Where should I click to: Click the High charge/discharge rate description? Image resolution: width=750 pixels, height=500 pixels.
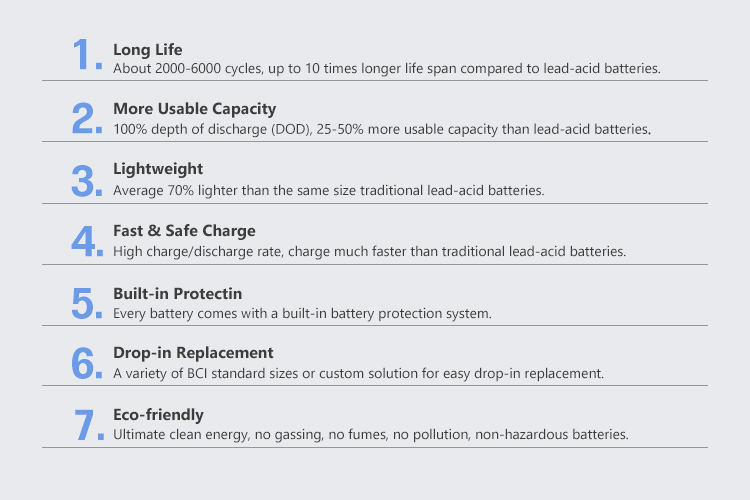[x=369, y=252]
